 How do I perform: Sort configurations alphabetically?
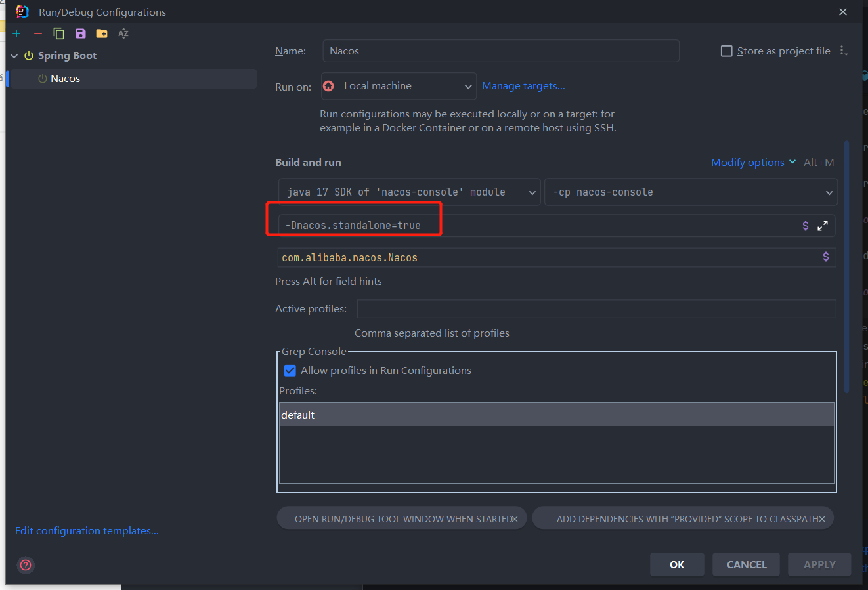click(x=123, y=33)
